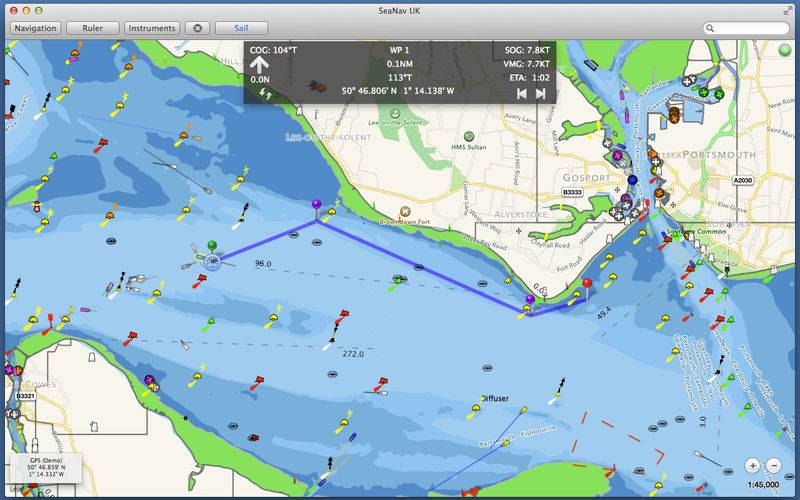This screenshot has width=800, height=500.
Task: Click the Gosport town label
Action: (x=586, y=178)
